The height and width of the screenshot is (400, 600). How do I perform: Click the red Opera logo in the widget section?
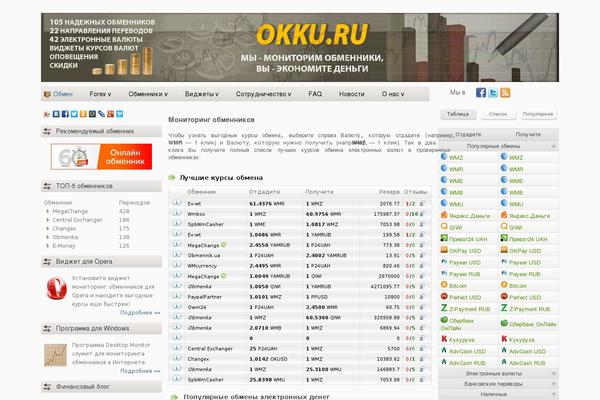(x=57, y=288)
